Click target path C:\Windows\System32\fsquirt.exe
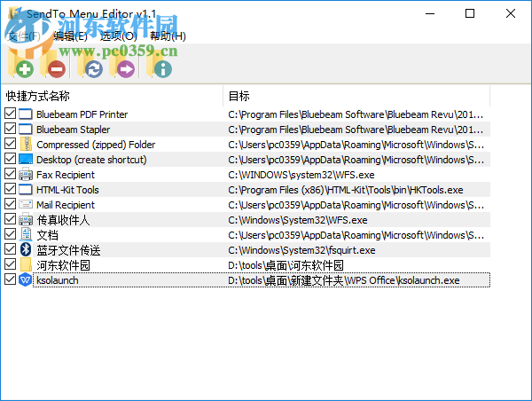The height and width of the screenshot is (401, 532). 301,250
